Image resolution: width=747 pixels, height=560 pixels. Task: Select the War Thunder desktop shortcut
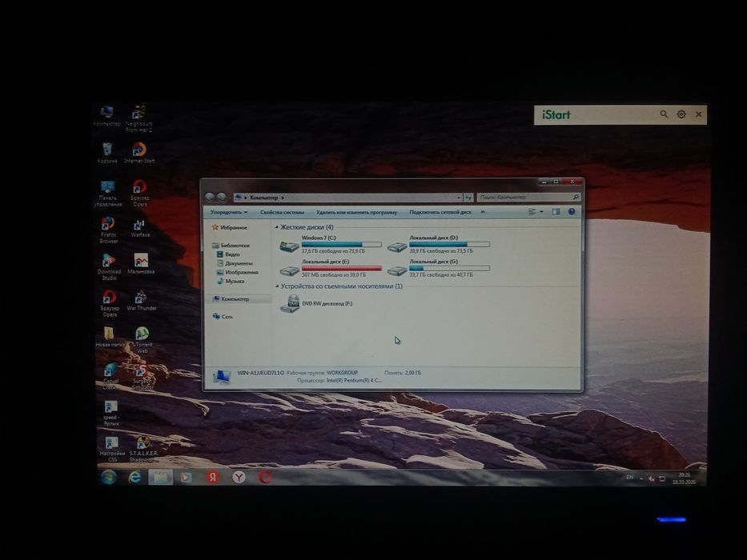click(x=142, y=301)
